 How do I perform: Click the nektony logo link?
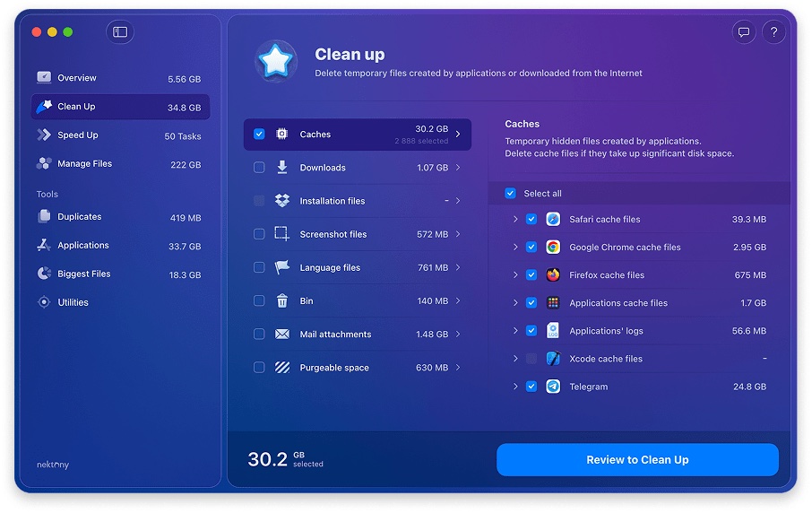53,465
